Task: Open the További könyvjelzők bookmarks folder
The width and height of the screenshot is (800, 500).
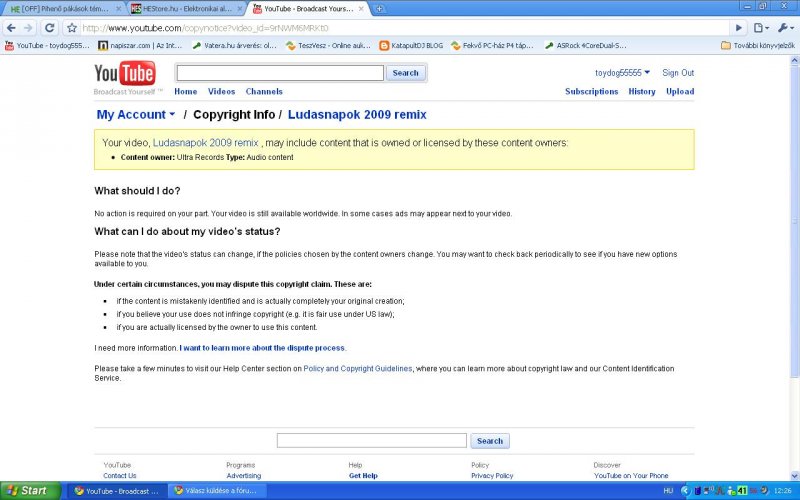Action: click(758, 45)
